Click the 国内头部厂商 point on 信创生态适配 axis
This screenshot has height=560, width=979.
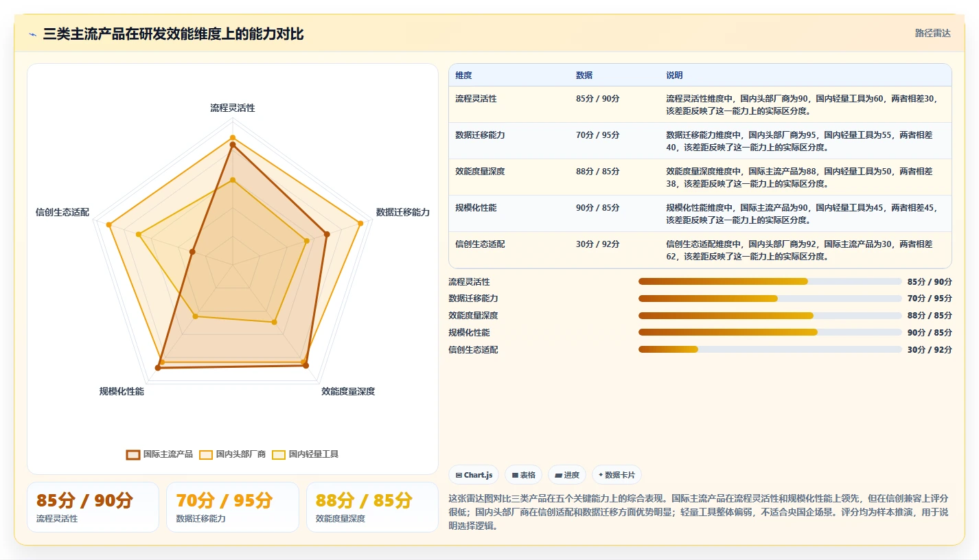pos(108,224)
